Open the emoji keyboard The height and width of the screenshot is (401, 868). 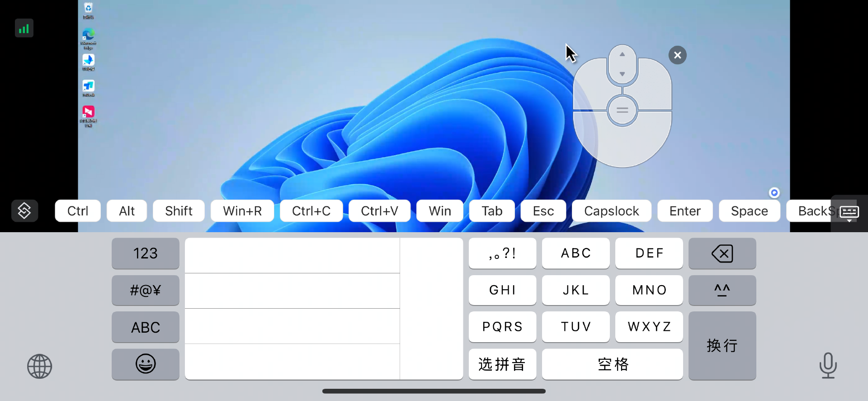146,364
